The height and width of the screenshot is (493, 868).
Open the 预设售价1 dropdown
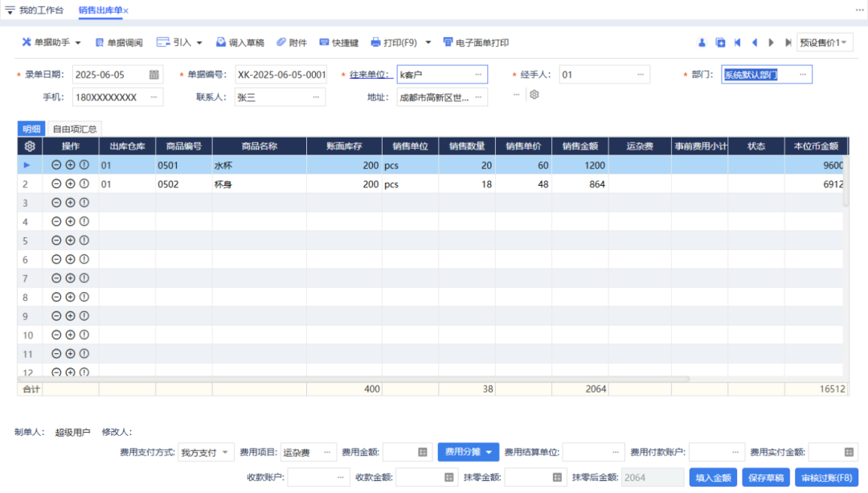(x=824, y=43)
